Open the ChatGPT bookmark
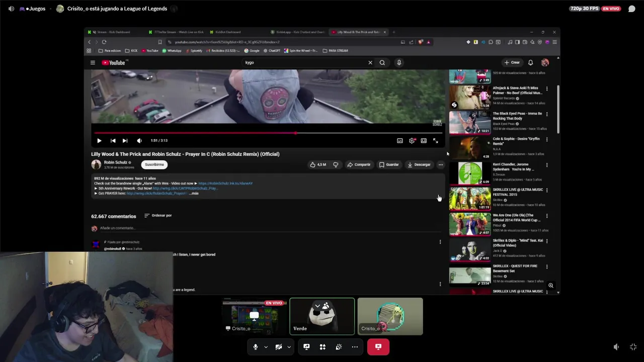 [272, 51]
